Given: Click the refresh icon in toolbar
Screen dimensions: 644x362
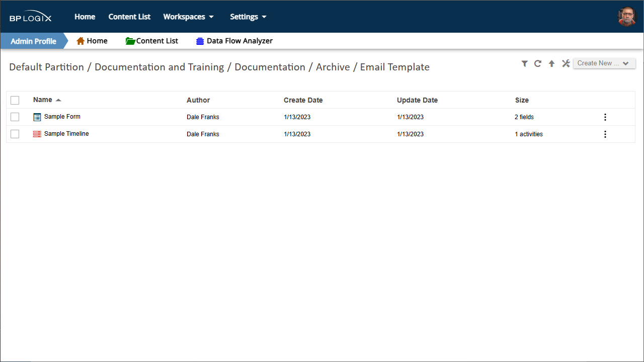Looking at the screenshot, I should click(x=538, y=63).
